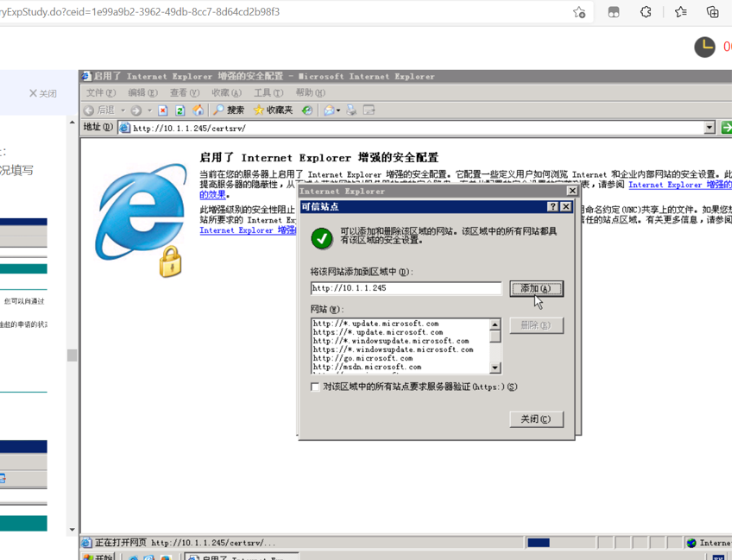Open the 编辑(E) menu
This screenshot has width=750, height=560.
point(142,93)
